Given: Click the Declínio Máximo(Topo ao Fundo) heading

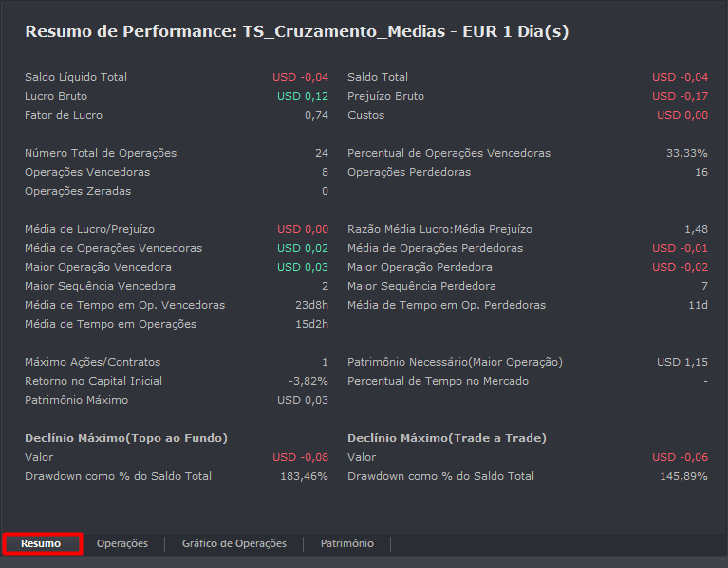Looking at the screenshot, I should [x=126, y=438].
